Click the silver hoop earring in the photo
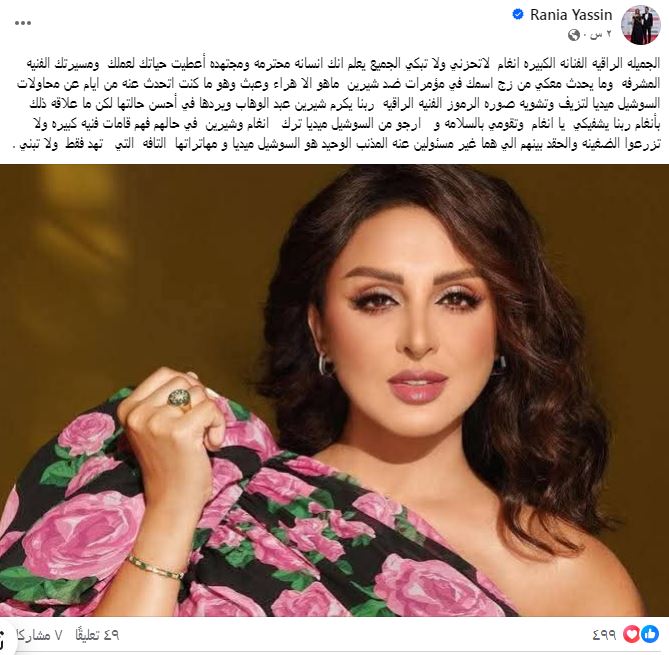This screenshot has width=669, height=655. pyautogui.click(x=325, y=364)
